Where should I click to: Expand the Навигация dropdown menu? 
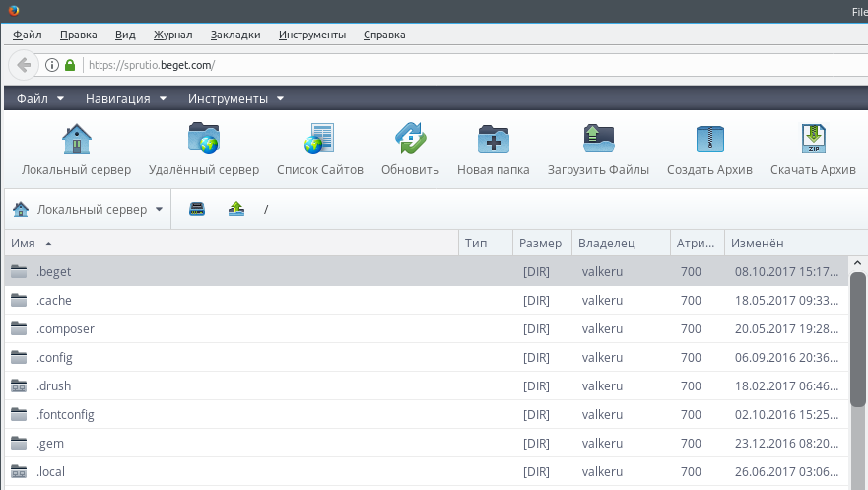point(126,99)
